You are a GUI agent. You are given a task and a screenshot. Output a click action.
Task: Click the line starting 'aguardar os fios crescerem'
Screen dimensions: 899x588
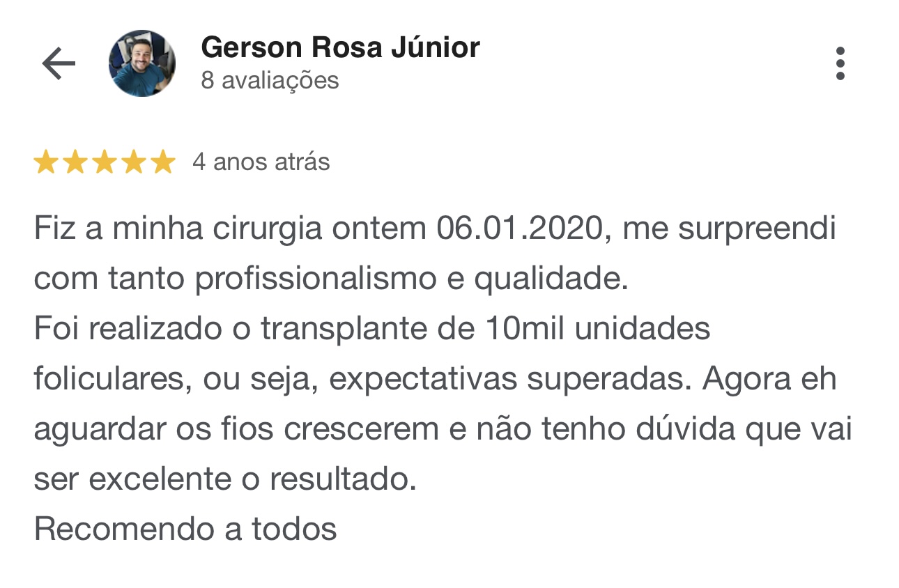coord(443,430)
